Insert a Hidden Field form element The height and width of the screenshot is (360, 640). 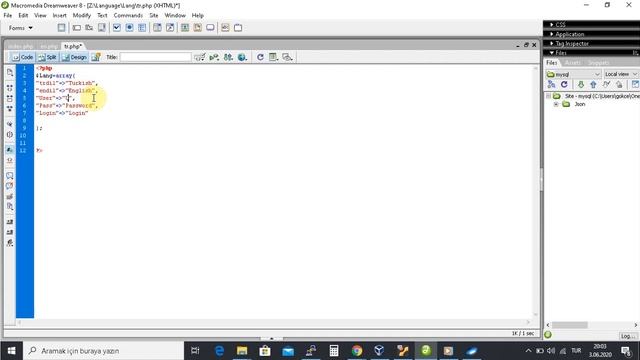[x=89, y=28]
